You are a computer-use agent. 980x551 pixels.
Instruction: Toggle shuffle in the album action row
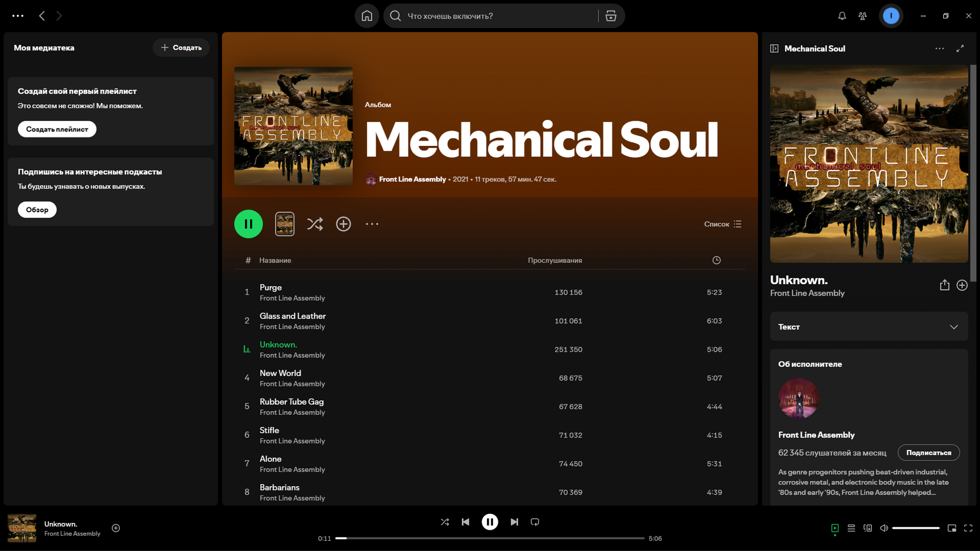[315, 224]
